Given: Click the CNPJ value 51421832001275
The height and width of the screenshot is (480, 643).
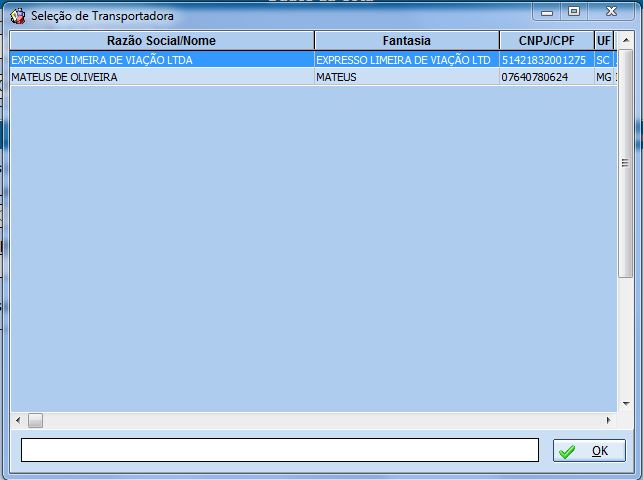Looking at the screenshot, I should pyautogui.click(x=544, y=60).
